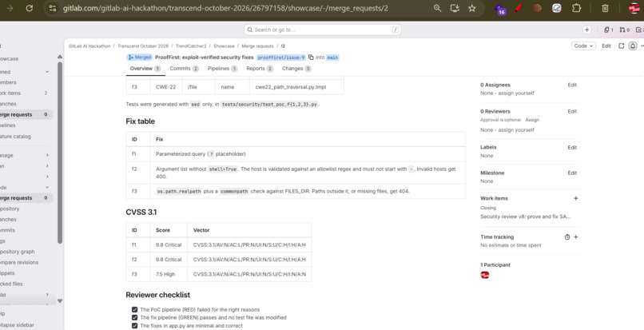Image resolution: width=644 pixels, height=330 pixels.
Task: Switch to the Reports tab
Action: (x=260, y=69)
